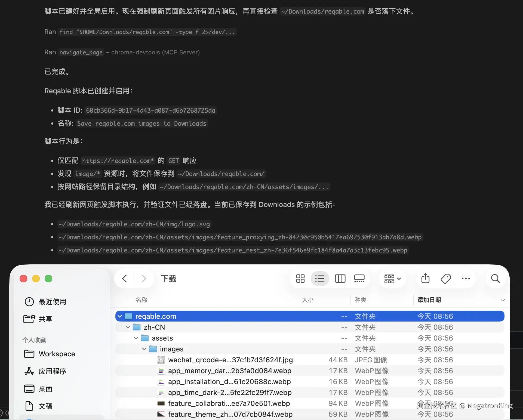Click the 'Ran find' command line
The width and height of the screenshot is (523, 420).
[140, 32]
